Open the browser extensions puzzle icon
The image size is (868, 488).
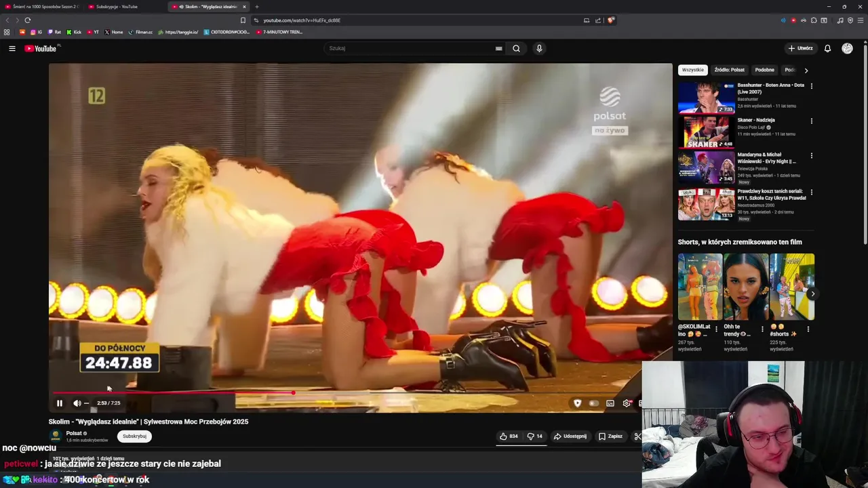814,20
